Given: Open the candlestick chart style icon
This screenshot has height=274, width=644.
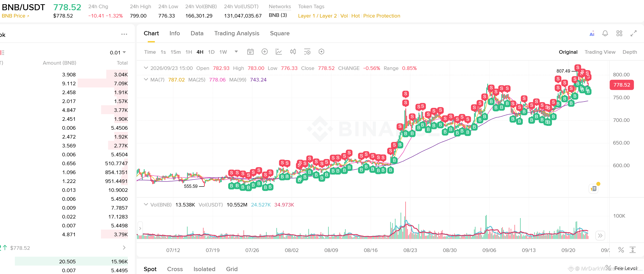Looking at the screenshot, I should click(x=293, y=52).
